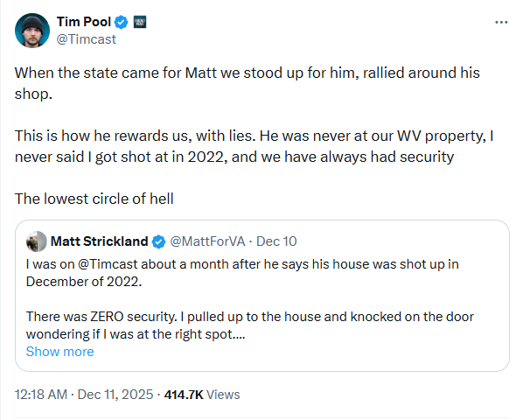Image resolution: width=523 pixels, height=420 pixels.
Task: Open the @MattForVA handle
Action: [x=207, y=241]
